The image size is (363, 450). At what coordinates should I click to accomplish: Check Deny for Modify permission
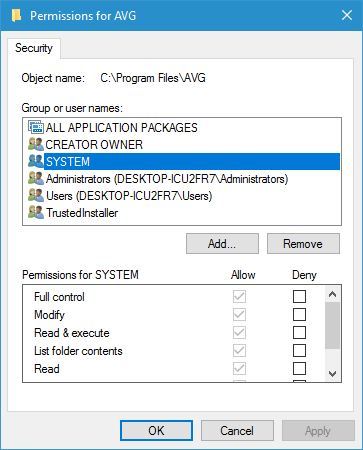coord(299,314)
